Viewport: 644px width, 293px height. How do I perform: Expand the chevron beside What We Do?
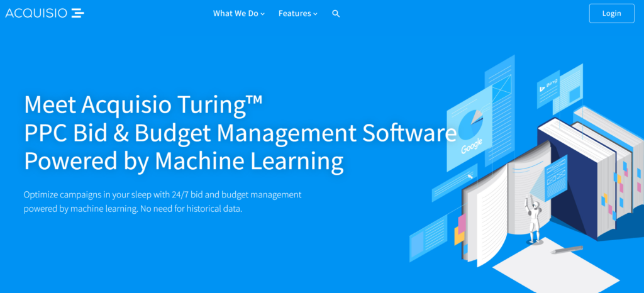[262, 14]
